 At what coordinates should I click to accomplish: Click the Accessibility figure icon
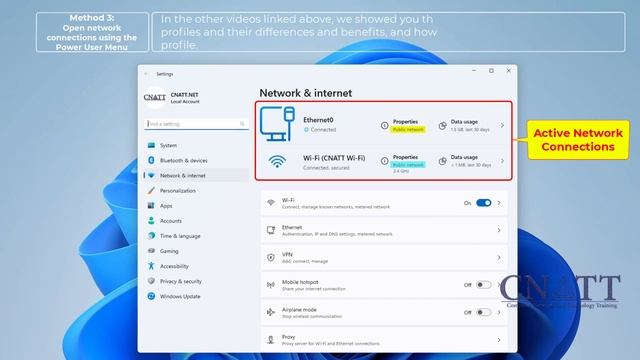tap(151, 266)
